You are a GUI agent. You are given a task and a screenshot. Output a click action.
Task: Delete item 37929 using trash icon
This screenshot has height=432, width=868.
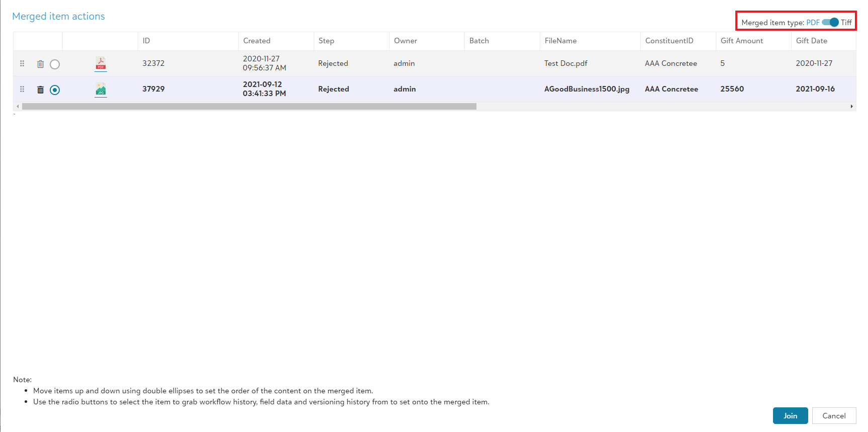40,90
